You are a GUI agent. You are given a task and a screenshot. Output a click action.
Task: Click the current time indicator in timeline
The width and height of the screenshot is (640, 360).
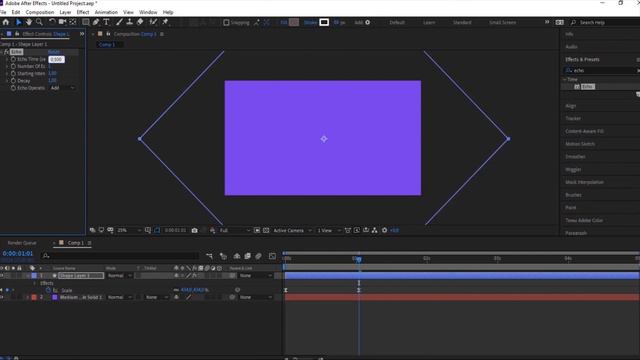coord(359,259)
